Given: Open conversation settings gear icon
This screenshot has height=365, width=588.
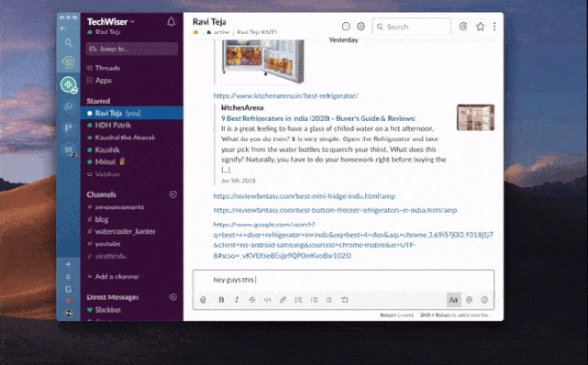Looking at the screenshot, I should pyautogui.click(x=361, y=27).
